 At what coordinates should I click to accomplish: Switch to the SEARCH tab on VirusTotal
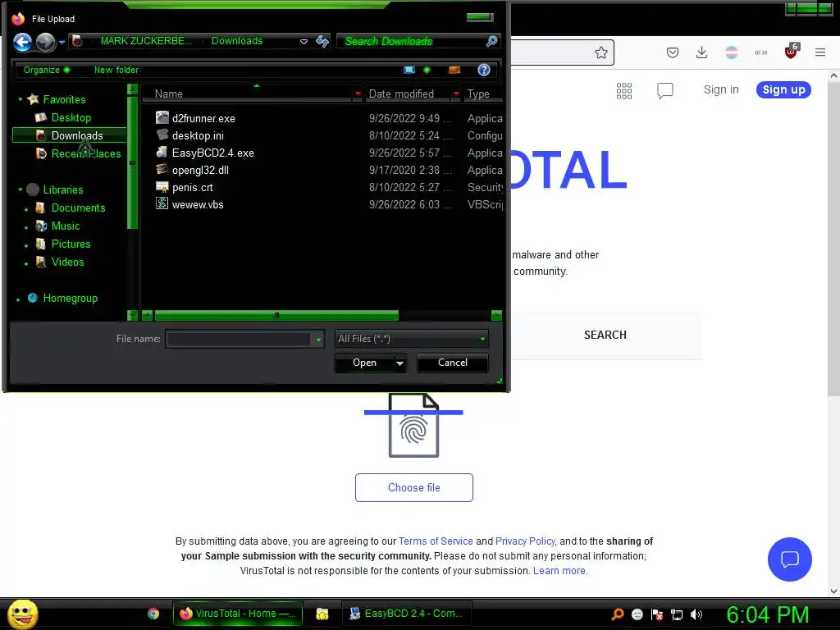(605, 335)
